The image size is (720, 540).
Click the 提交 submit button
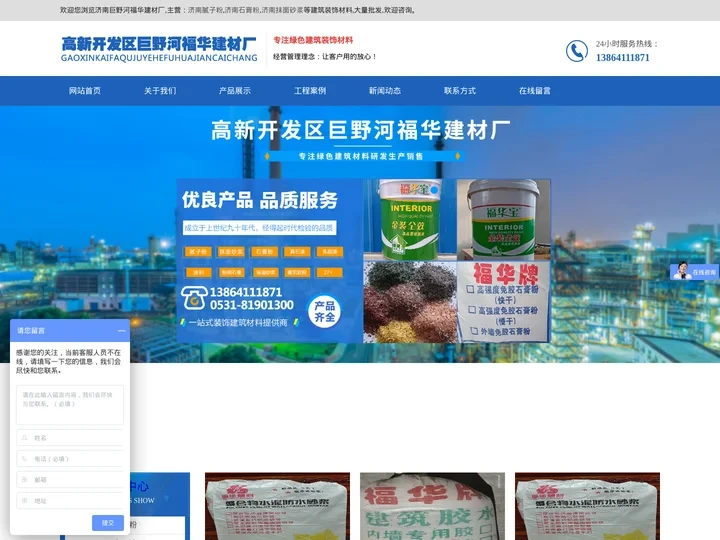[x=108, y=523]
